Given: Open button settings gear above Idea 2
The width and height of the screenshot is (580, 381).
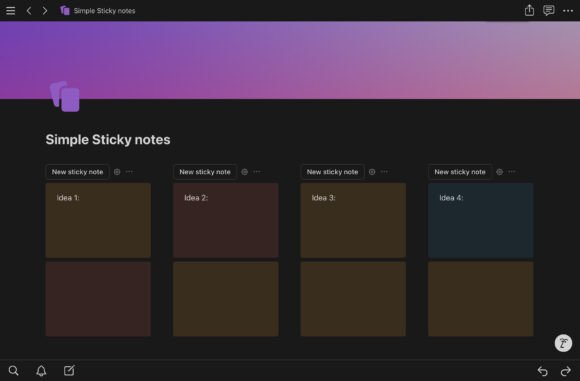Looking at the screenshot, I should 245,172.
